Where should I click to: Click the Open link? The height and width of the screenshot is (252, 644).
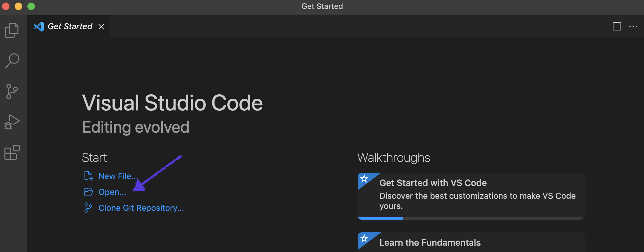coord(112,192)
